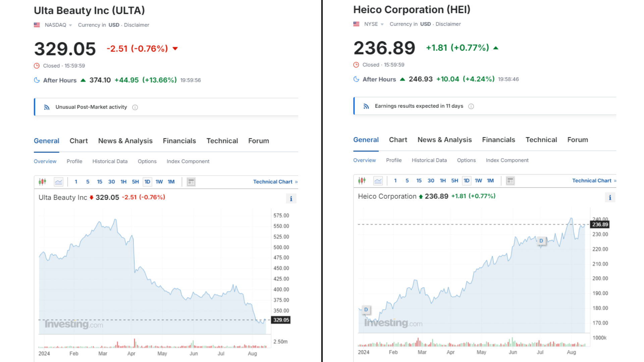Open General tab for Heico

click(x=366, y=140)
